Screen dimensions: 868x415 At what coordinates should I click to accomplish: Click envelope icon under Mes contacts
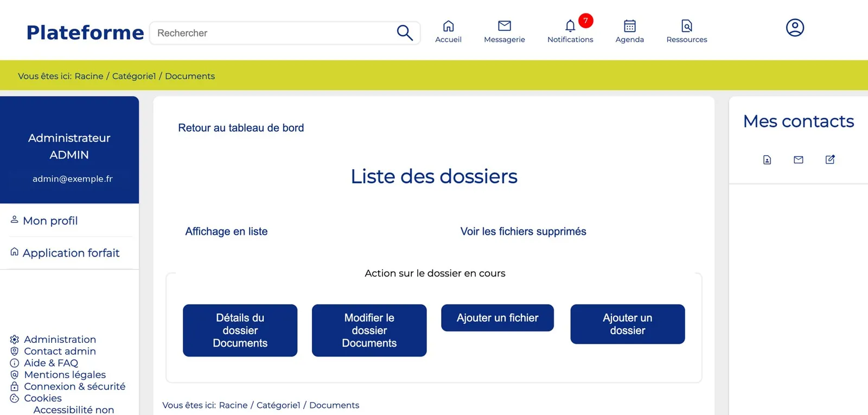[799, 159]
